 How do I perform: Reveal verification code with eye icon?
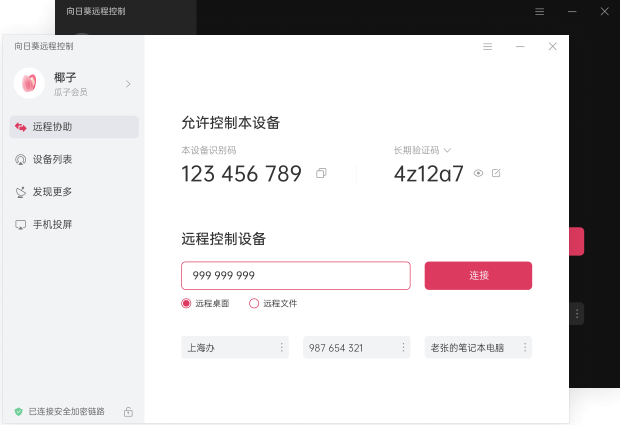[478, 173]
